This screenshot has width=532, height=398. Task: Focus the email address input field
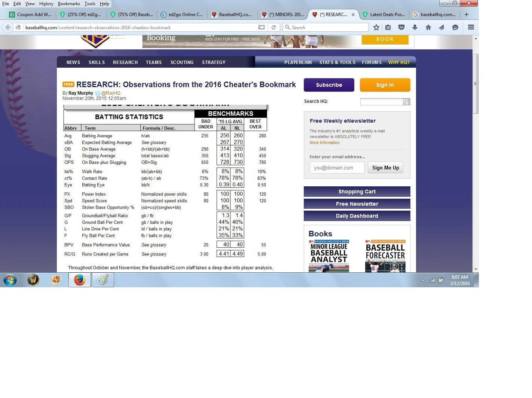tap(337, 168)
